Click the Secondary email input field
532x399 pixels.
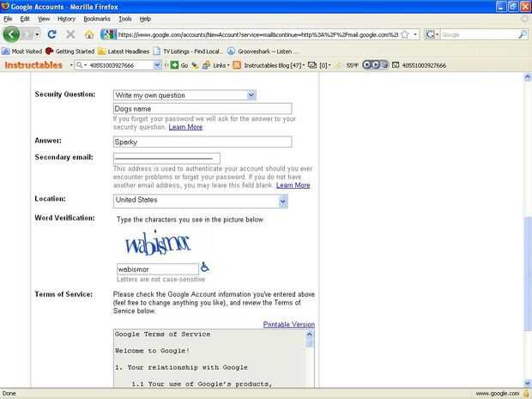pos(166,159)
